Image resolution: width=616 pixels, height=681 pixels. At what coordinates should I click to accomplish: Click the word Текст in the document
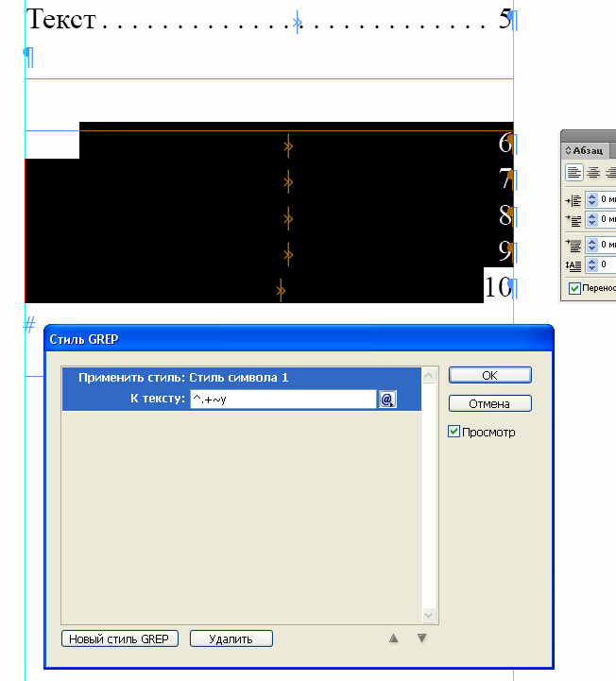click(61, 19)
